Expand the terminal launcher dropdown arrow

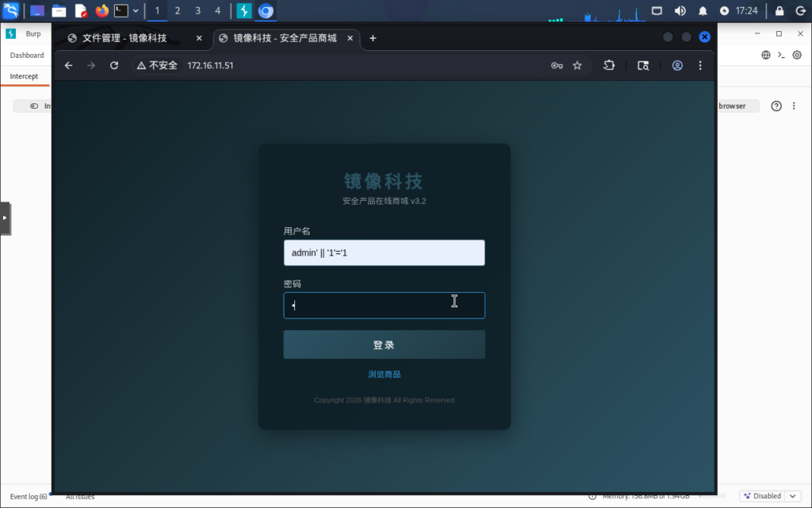[136, 11]
